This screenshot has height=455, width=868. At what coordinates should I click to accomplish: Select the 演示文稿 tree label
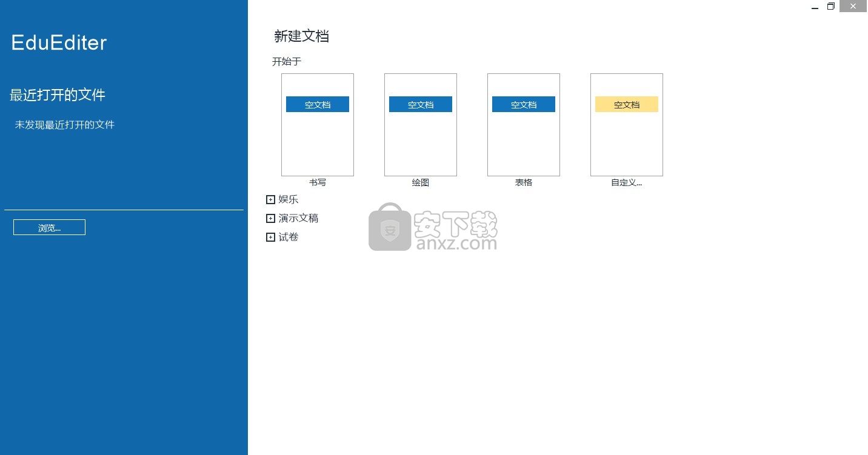coord(298,218)
